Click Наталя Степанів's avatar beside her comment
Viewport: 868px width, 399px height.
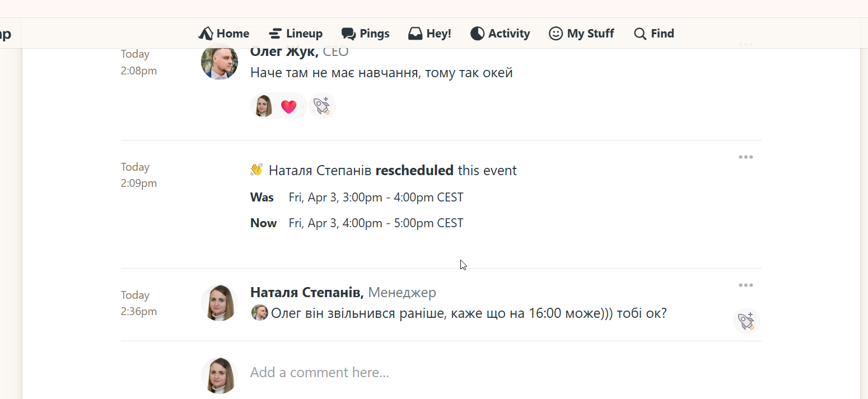220,303
